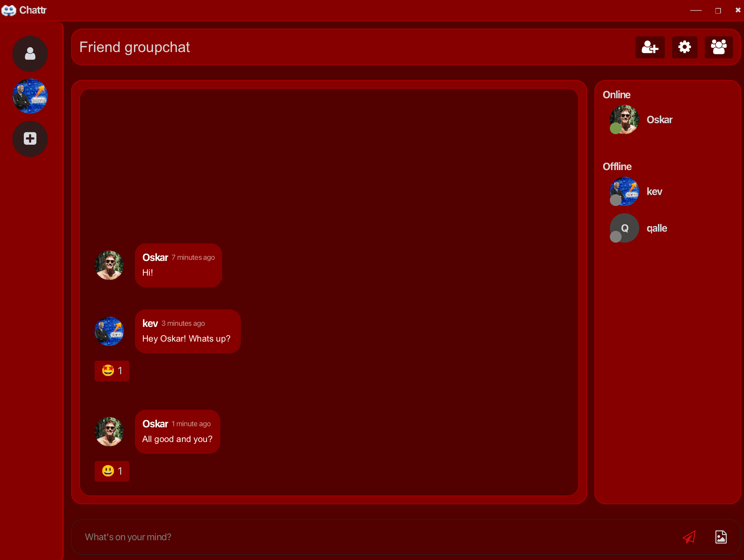The image size is (744, 560).
Task: Maximize the Chattr window
Action: point(718,11)
